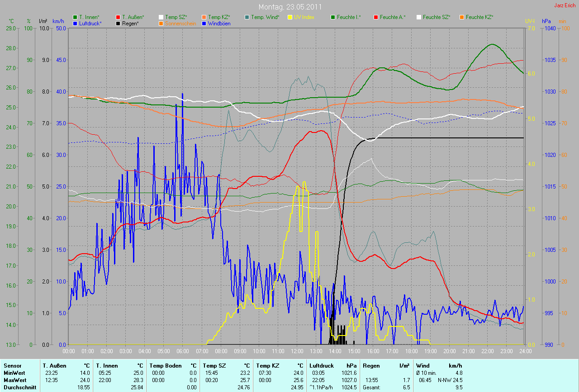Image resolution: width=579 pixels, height=392 pixels.
Task: Select the Regen column header in table
Action: tap(370, 366)
